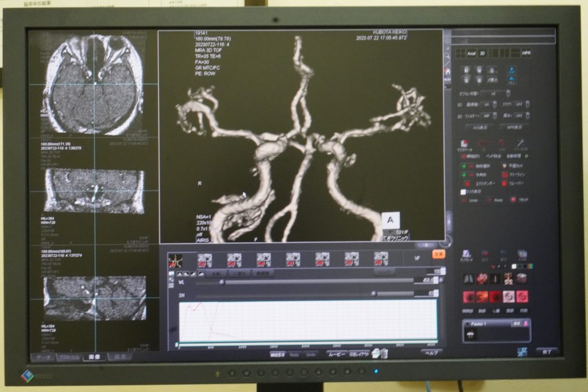Click the Axial view button
Viewport: 588px width, 392px height.
pos(471,53)
